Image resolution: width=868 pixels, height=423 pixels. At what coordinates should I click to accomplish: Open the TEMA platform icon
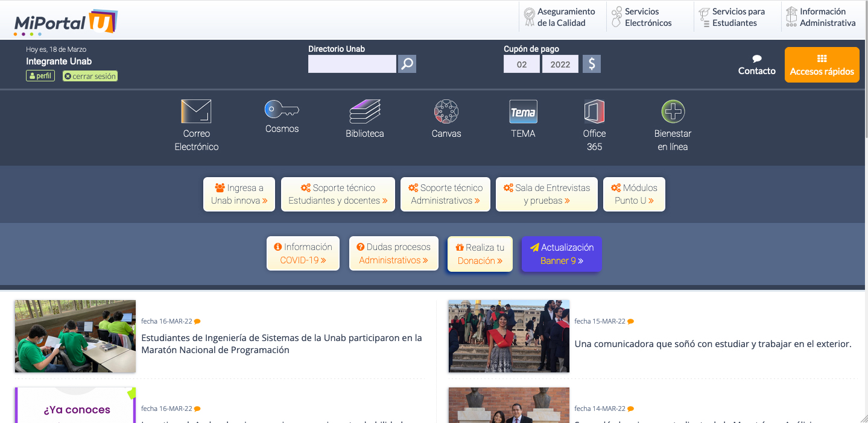pyautogui.click(x=523, y=112)
